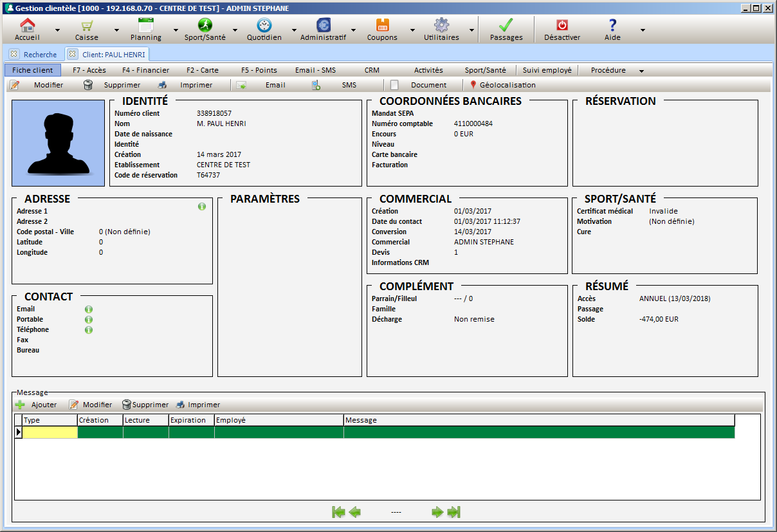Close the Recherche tab with its X

[x=14, y=54]
